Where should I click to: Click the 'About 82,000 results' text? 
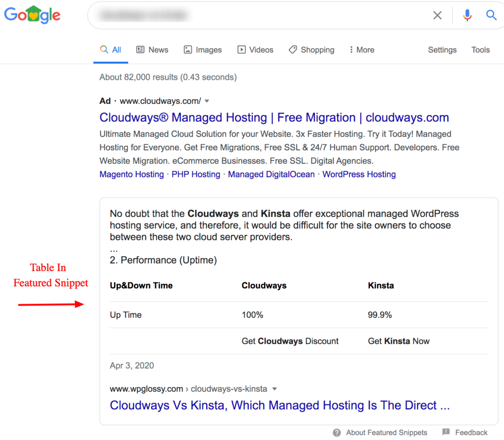[168, 77]
